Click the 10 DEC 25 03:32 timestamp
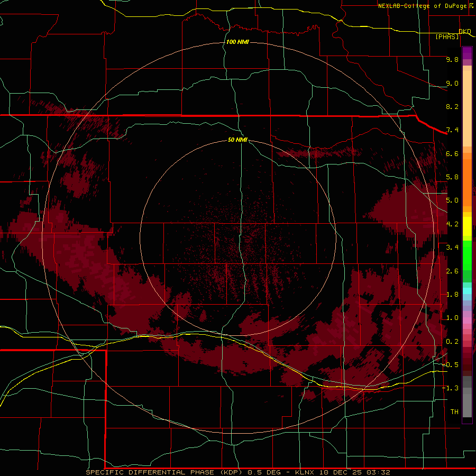Image resolution: width=476 pixels, height=476 pixels. [x=354, y=472]
